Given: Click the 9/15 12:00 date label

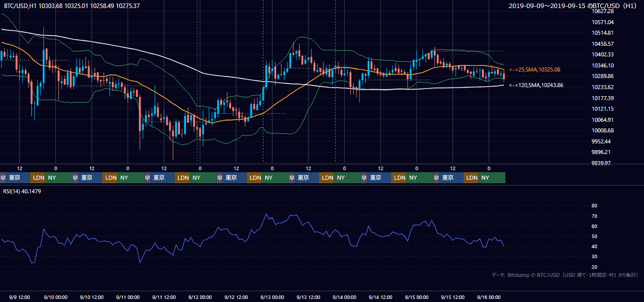Looking at the screenshot, I should [x=453, y=297].
